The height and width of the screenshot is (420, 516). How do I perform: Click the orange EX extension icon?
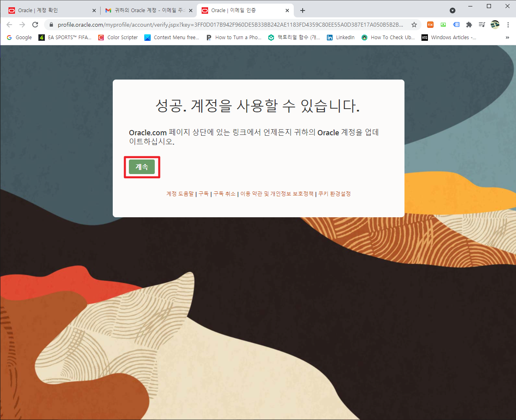point(430,25)
